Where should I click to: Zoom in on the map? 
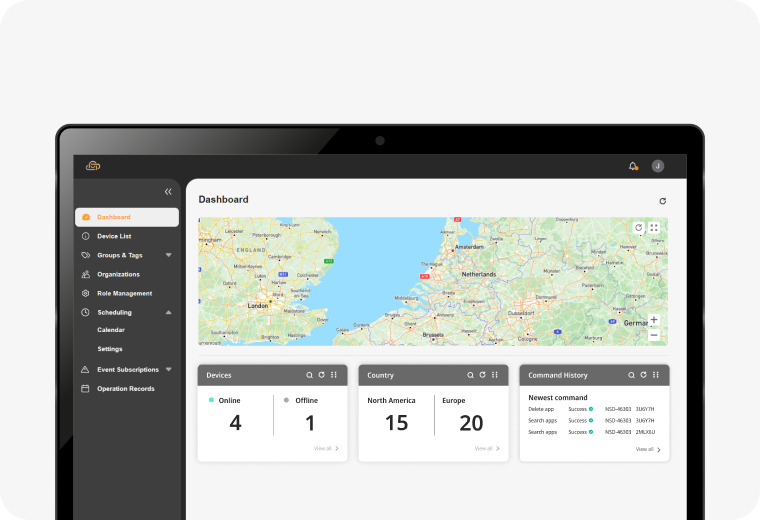(654, 320)
